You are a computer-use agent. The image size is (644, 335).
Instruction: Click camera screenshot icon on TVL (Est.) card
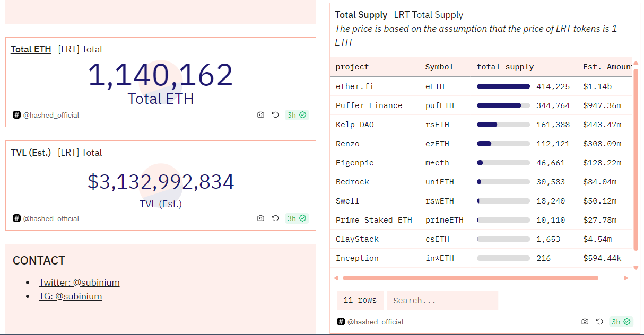pyautogui.click(x=260, y=218)
